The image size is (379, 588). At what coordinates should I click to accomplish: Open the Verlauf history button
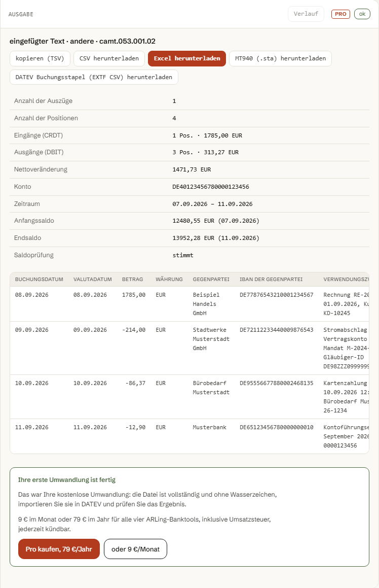306,14
